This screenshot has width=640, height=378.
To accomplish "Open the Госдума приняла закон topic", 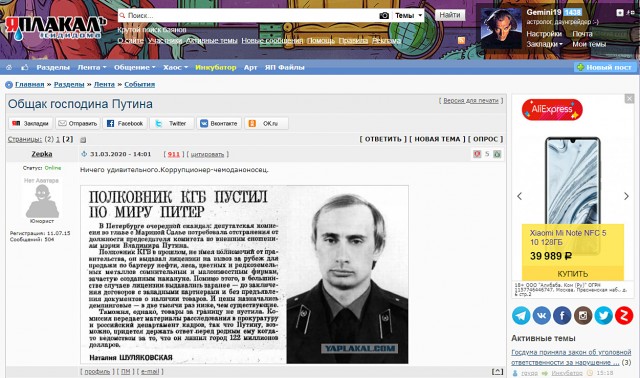I will pyautogui.click(x=571, y=357).
